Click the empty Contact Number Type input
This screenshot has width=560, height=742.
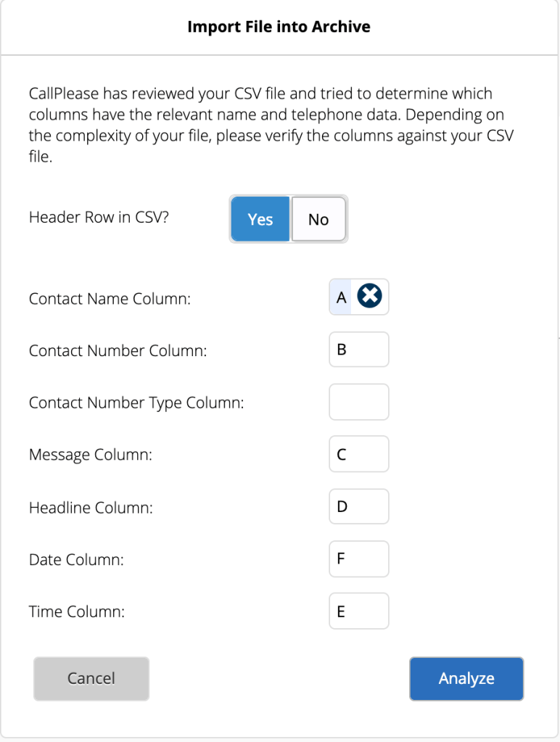pyautogui.click(x=358, y=402)
